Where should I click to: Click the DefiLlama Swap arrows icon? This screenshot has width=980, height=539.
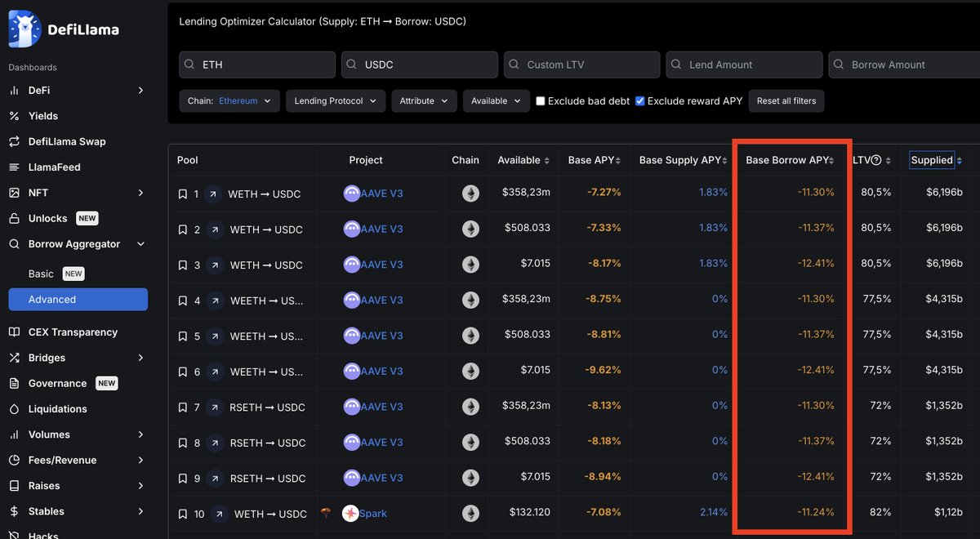tap(14, 141)
